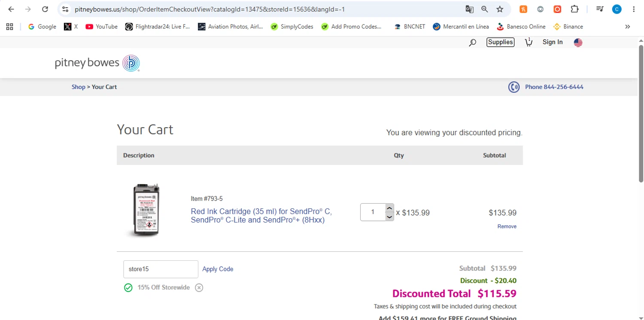Click the Phone 844-256-6444 link
Image resolution: width=644 pixels, height=320 pixels.
click(x=554, y=87)
